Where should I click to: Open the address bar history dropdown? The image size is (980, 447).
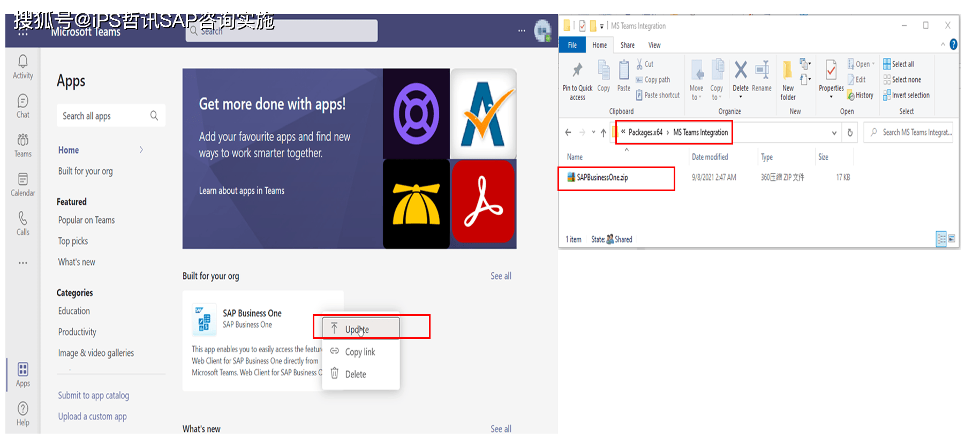point(834,133)
